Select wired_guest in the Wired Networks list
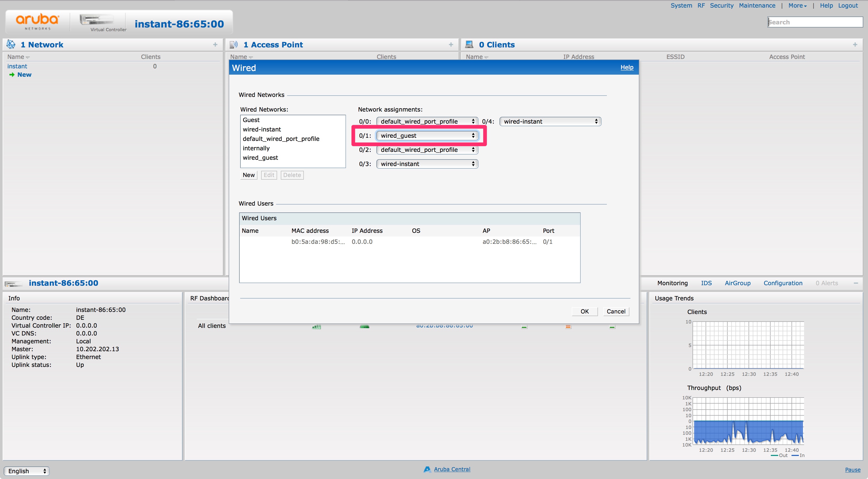This screenshot has height=479, width=868. tap(260, 158)
